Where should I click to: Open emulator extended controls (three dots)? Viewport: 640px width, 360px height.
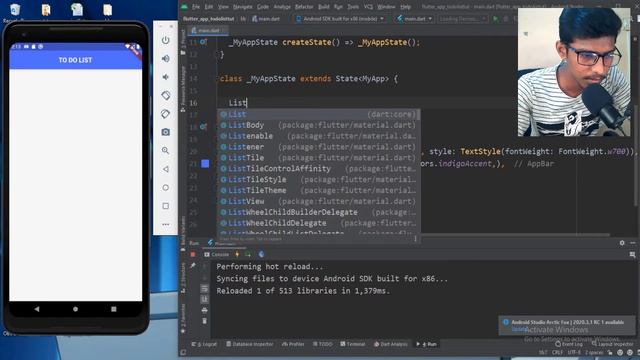tap(165, 224)
